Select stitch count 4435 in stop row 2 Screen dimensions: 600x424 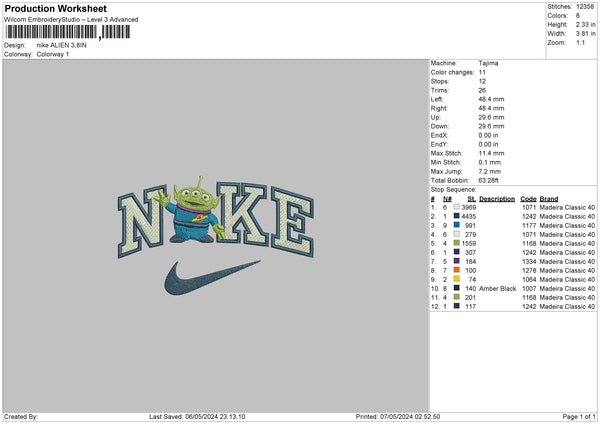469,216
